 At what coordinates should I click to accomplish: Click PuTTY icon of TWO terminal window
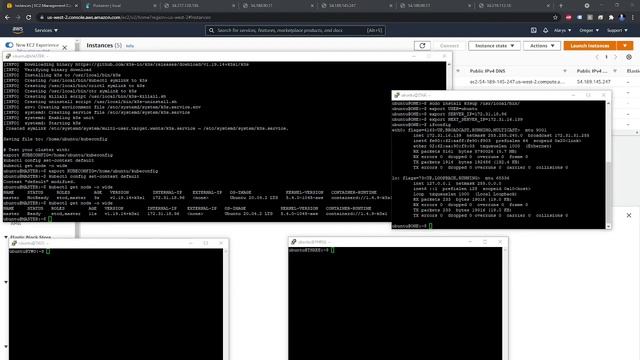[x=14, y=243]
